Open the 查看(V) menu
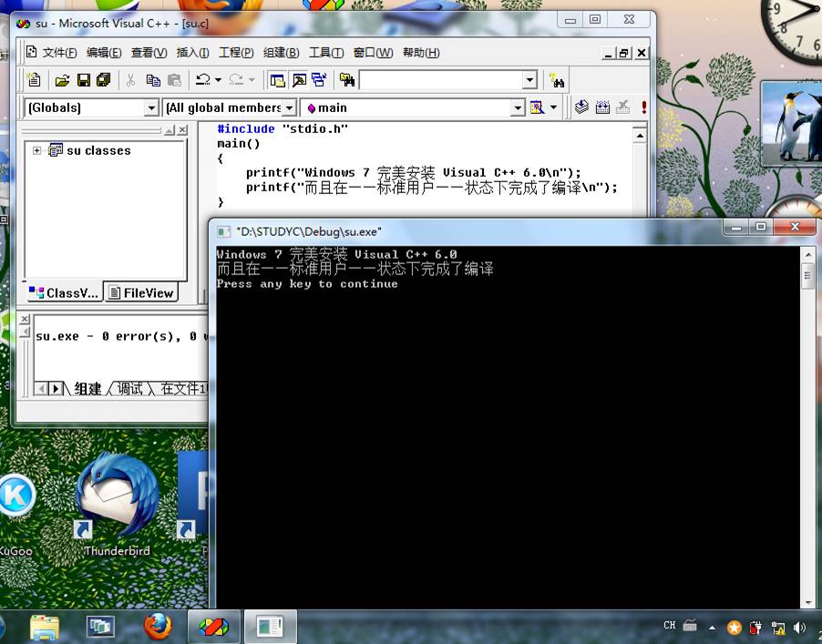 point(149,53)
